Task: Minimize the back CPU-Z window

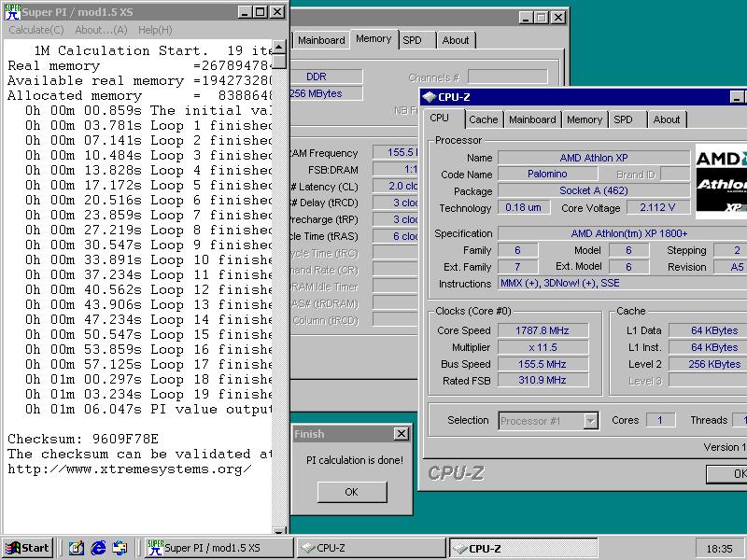Action: click(526, 18)
